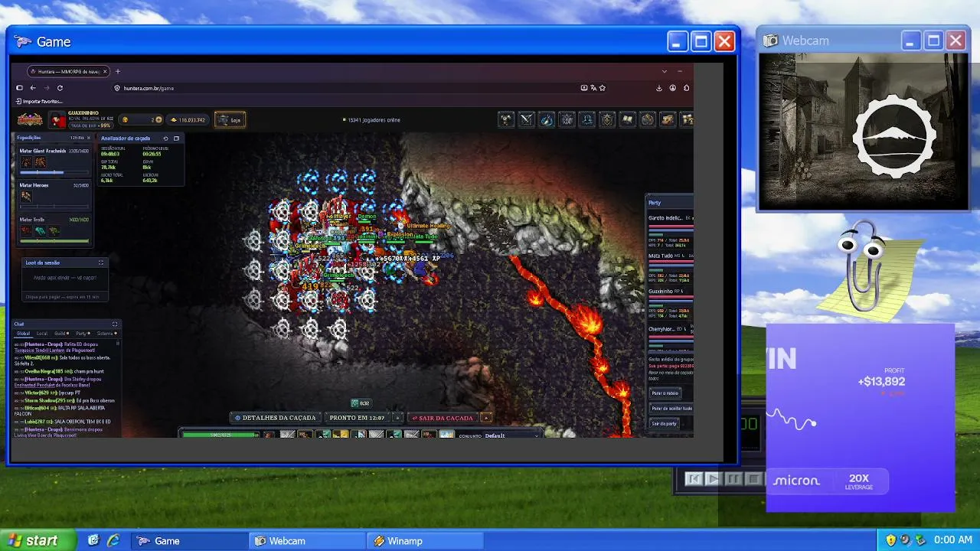The height and width of the screenshot is (551, 980).
Task: Switch to Winamp in the taskbar
Action: click(x=424, y=540)
